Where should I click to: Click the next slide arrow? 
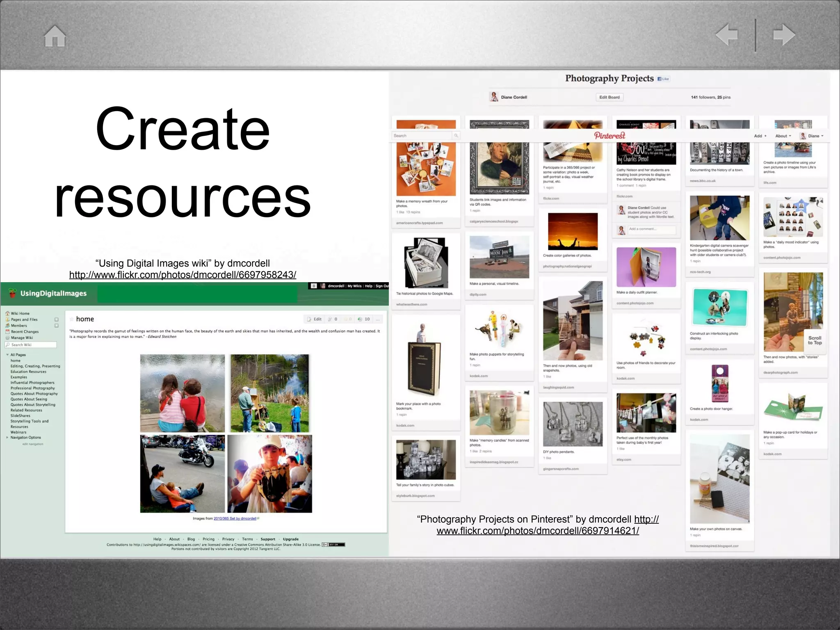[784, 35]
